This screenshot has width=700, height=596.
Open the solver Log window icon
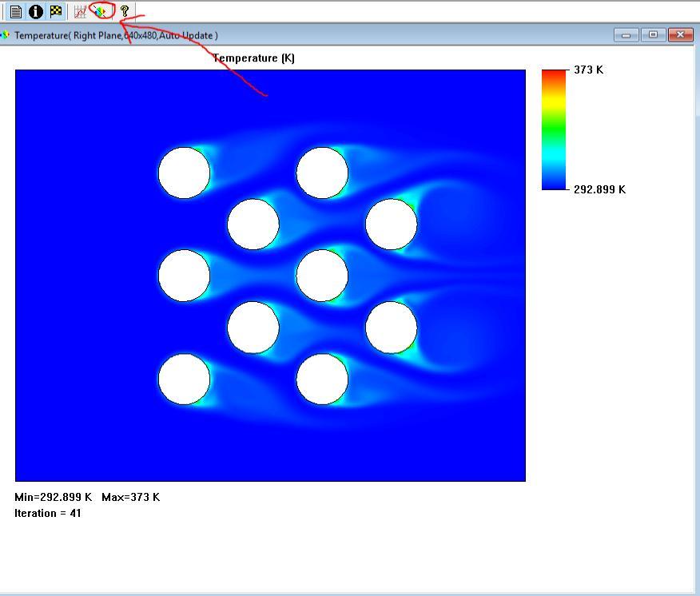pyautogui.click(x=16, y=12)
